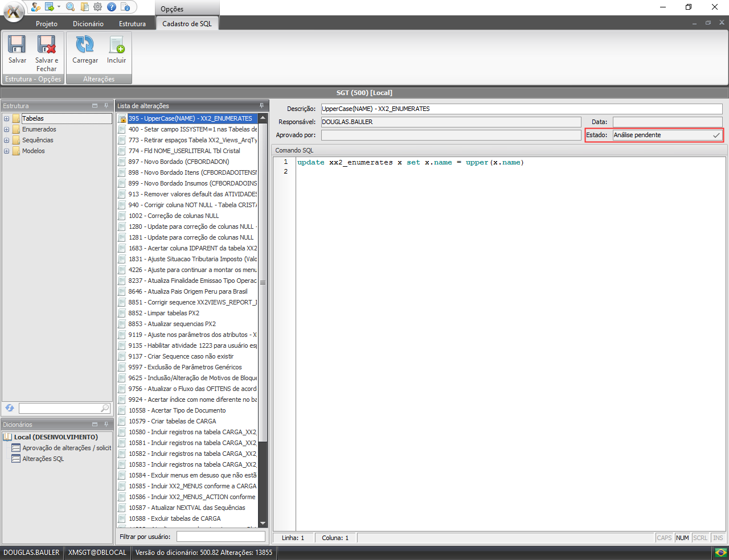Select Aprovação de alterações dictionary item
This screenshot has height=560, width=729.
(67, 448)
